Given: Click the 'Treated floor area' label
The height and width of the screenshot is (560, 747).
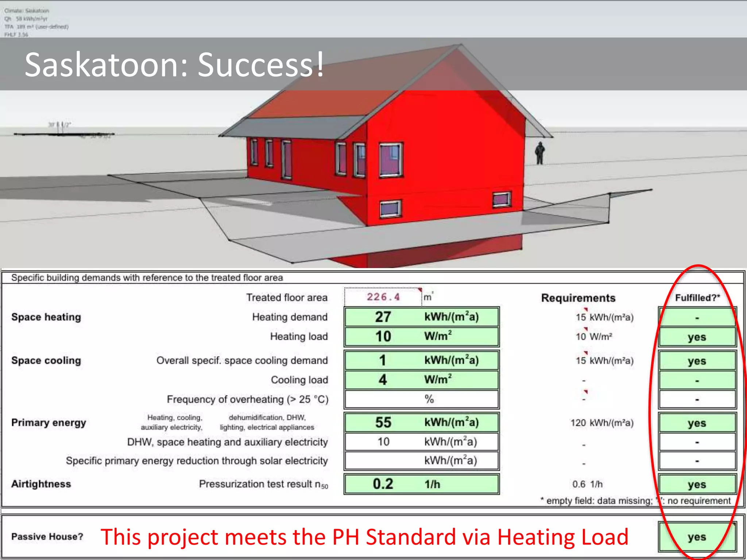Looking at the screenshot, I should [x=287, y=297].
